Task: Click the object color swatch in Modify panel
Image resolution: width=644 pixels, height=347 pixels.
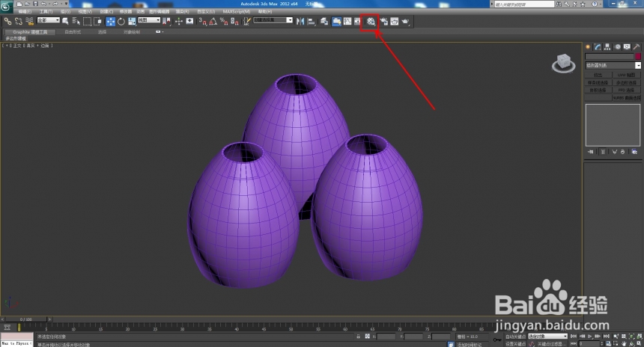Action: coord(638,56)
